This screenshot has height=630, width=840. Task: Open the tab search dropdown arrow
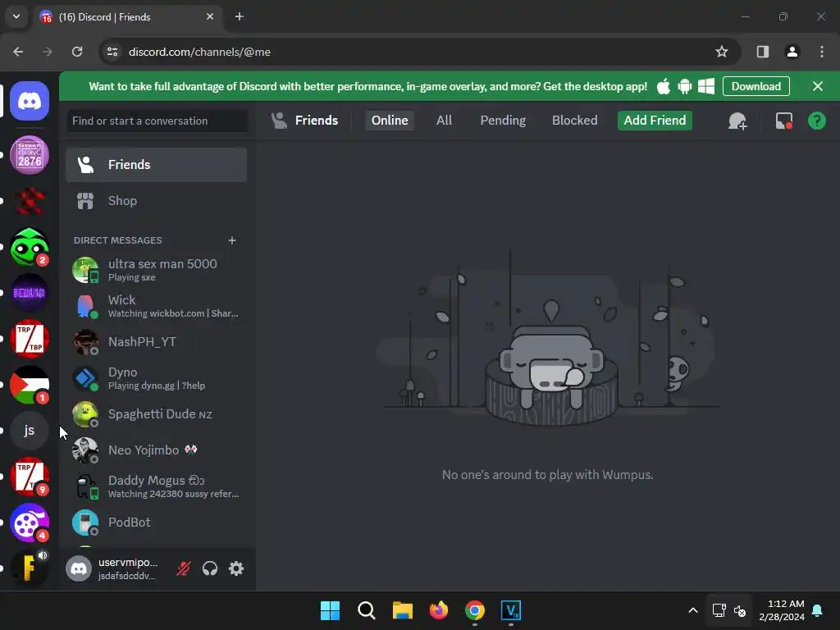[16, 16]
